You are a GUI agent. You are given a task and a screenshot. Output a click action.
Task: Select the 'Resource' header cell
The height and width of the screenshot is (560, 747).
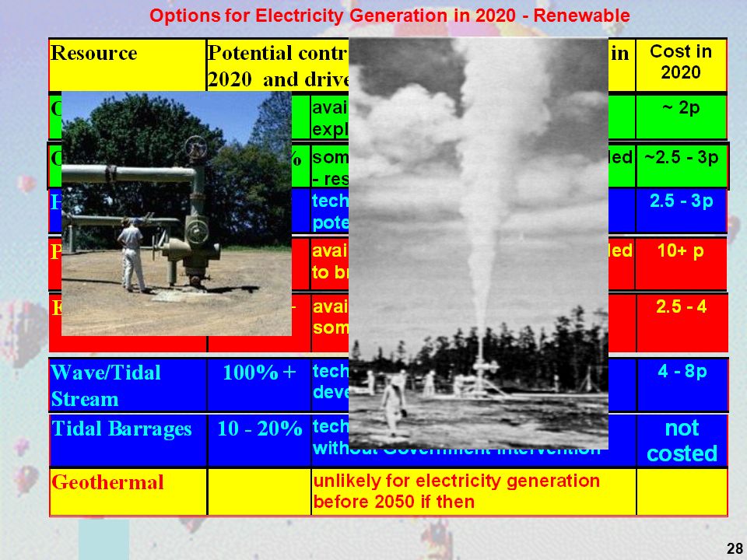pyautogui.click(x=128, y=65)
